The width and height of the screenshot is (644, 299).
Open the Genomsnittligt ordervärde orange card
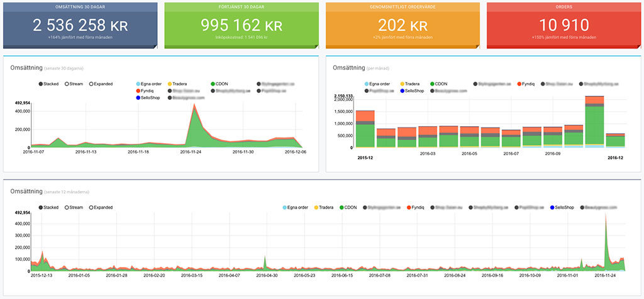(403, 25)
